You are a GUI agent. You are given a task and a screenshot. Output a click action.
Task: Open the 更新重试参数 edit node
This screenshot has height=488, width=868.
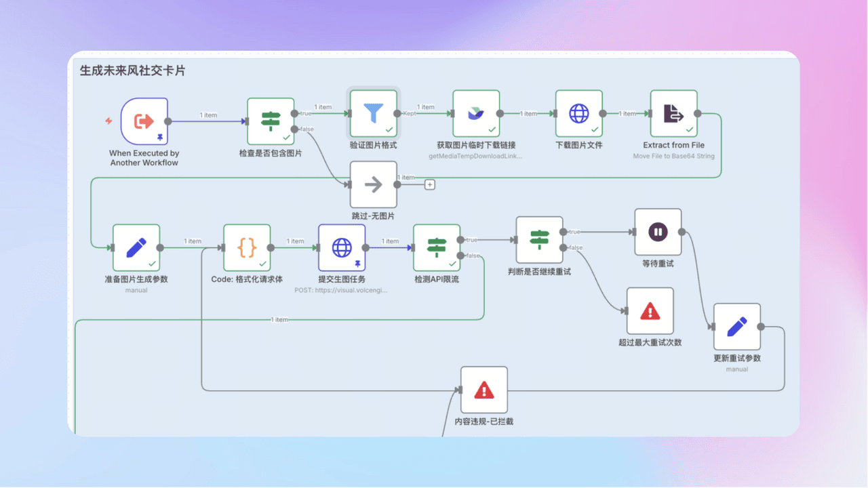click(736, 327)
